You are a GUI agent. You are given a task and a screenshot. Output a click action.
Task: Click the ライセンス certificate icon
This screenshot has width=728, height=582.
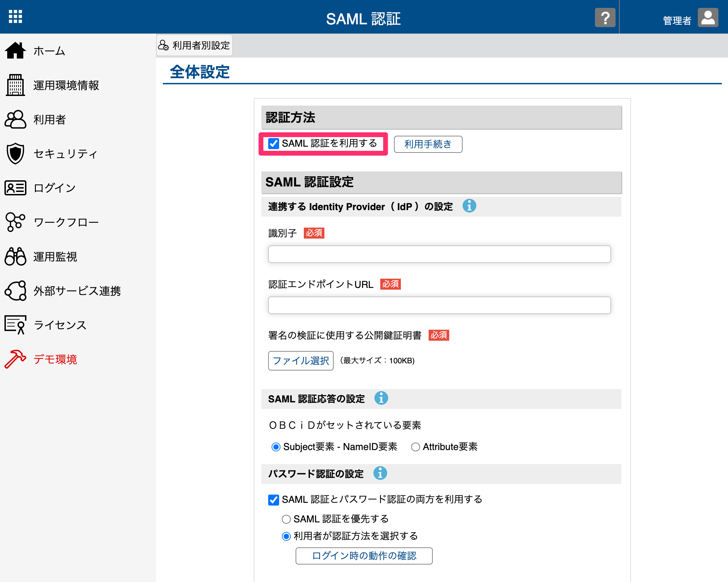[x=15, y=325]
